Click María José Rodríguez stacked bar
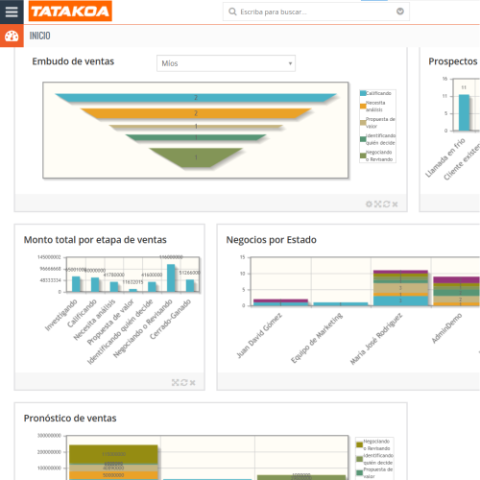The width and height of the screenshot is (480, 480). [400, 288]
